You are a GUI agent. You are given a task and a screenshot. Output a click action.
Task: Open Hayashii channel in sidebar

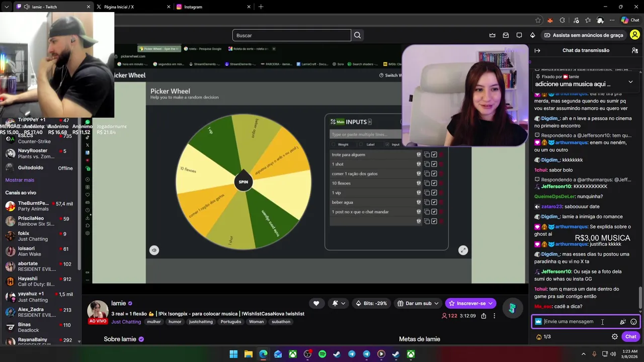coord(39,282)
